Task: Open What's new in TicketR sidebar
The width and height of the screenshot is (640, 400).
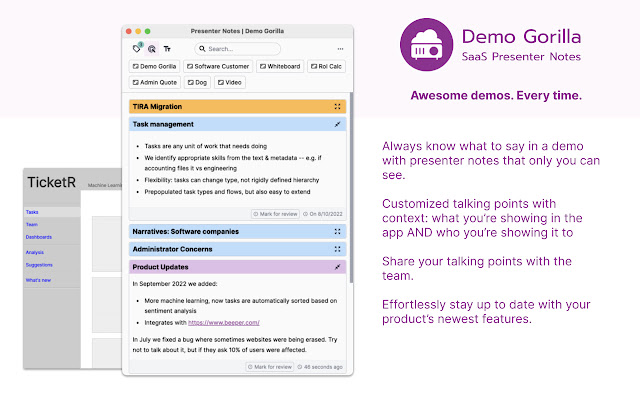Action: [38, 280]
